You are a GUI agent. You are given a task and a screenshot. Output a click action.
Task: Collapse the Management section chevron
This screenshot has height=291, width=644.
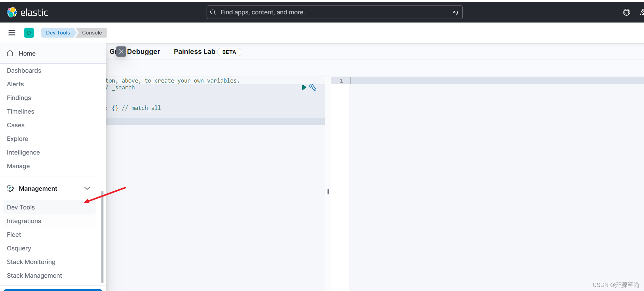pyautogui.click(x=87, y=188)
